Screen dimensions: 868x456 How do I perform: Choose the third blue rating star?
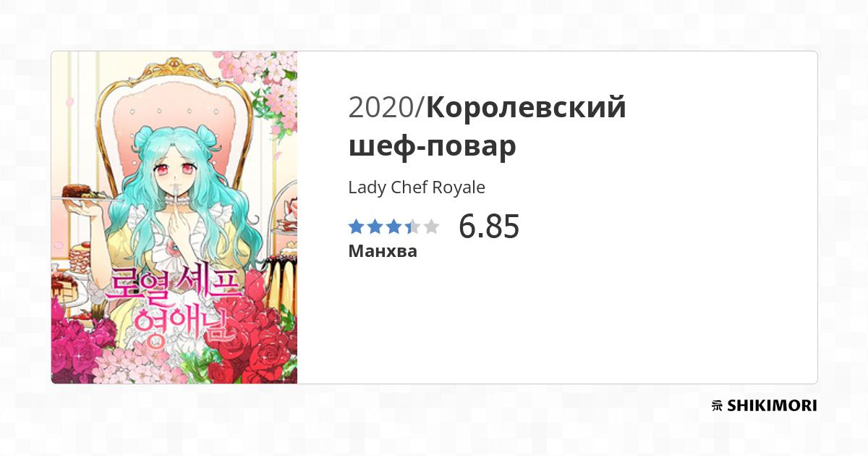[393, 227]
